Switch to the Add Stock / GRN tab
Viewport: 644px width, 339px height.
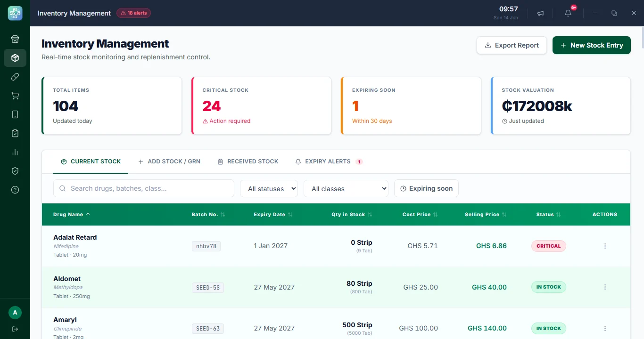[x=169, y=161]
